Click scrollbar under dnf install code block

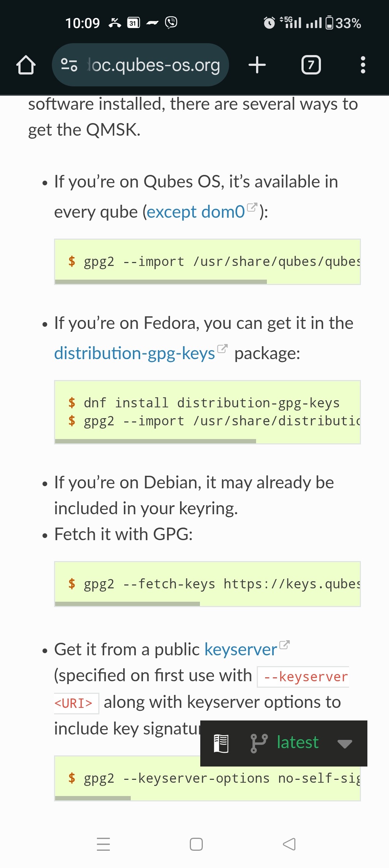pyautogui.click(x=155, y=441)
